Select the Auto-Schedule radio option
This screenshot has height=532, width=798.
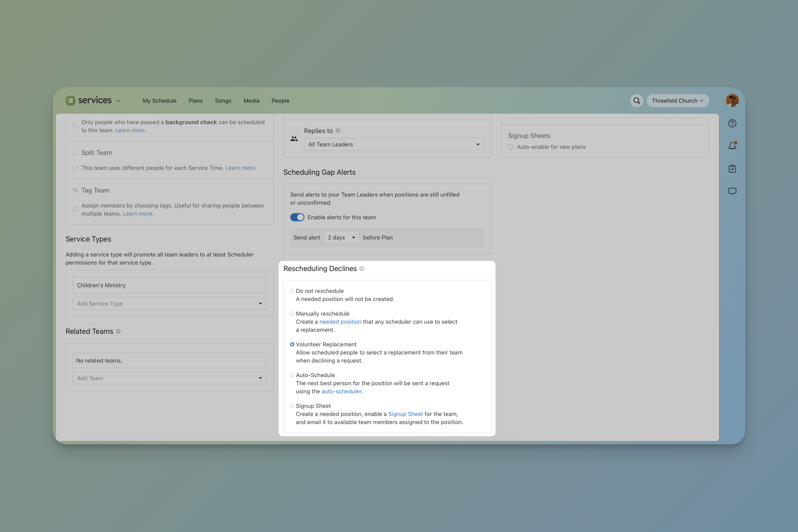point(292,375)
